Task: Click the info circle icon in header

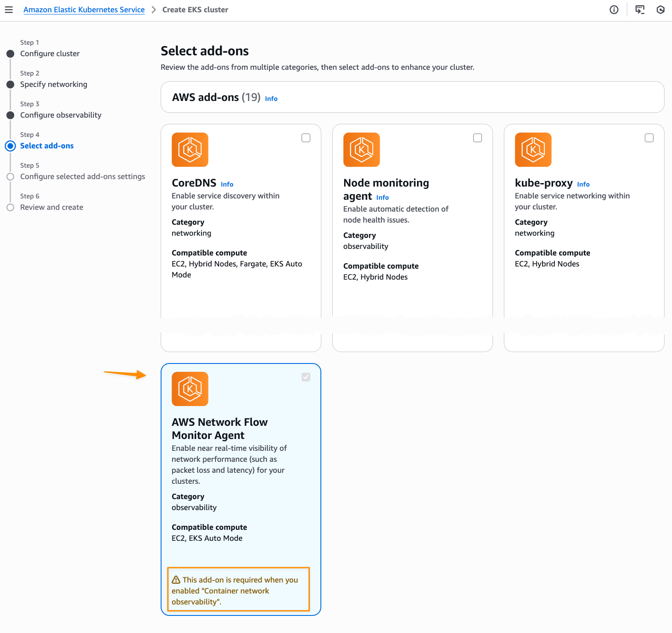Action: [x=614, y=10]
